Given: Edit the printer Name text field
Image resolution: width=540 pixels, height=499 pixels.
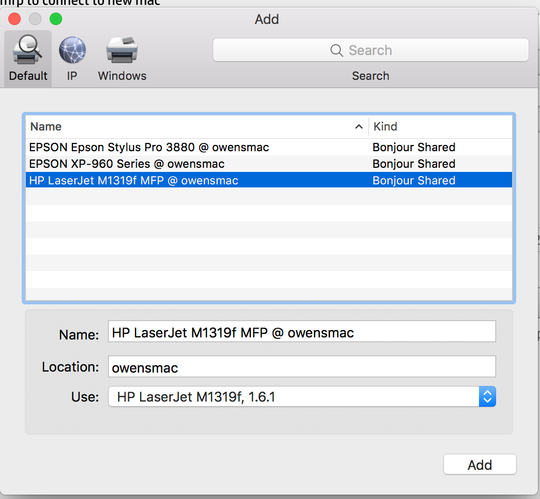Looking at the screenshot, I should (x=302, y=332).
